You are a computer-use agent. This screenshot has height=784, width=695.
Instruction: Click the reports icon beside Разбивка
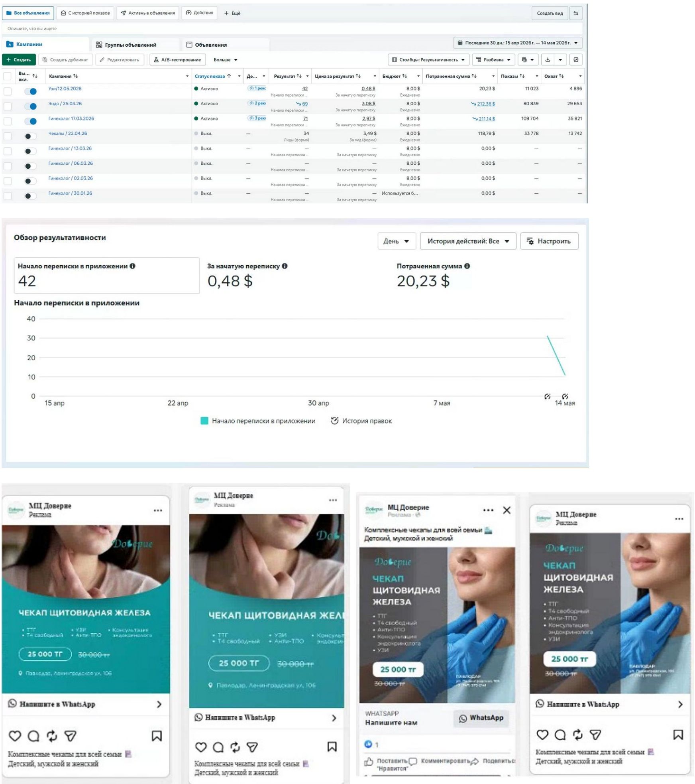tap(528, 60)
